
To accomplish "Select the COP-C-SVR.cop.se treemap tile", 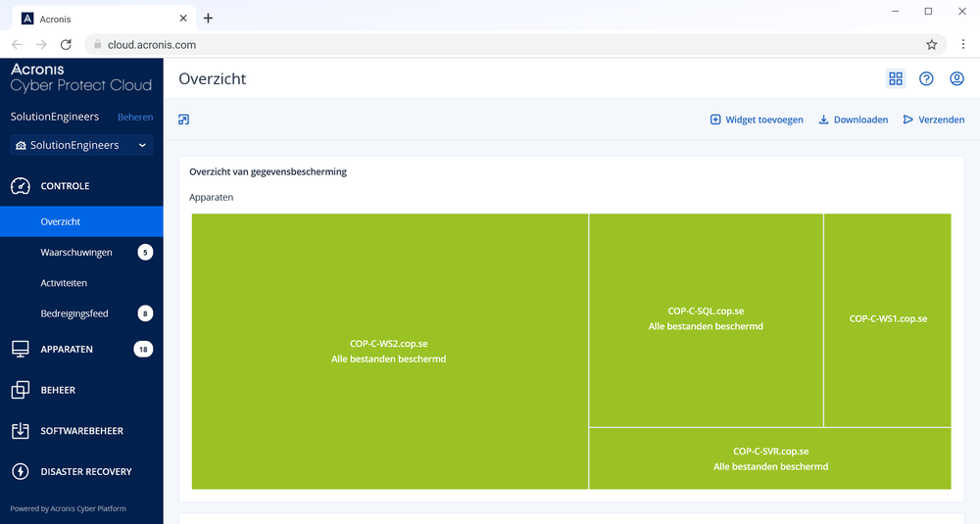I will [770, 458].
